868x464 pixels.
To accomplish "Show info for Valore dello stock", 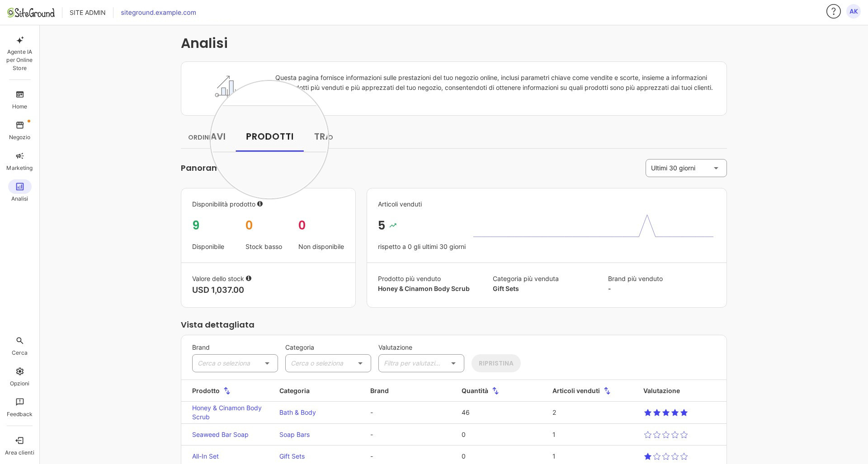I will 249,278.
